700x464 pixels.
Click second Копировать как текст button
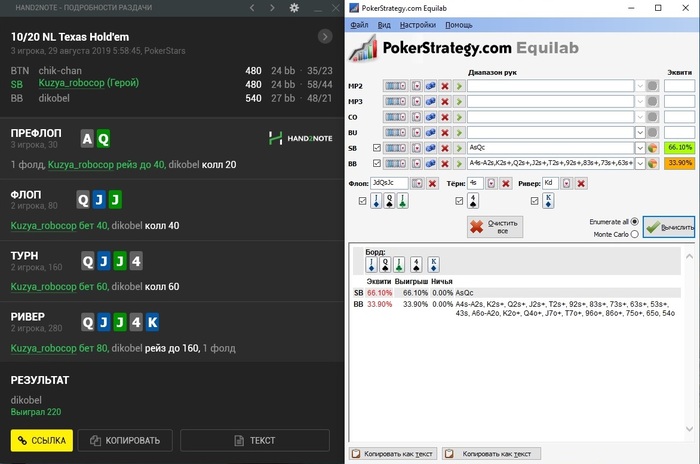(492, 454)
